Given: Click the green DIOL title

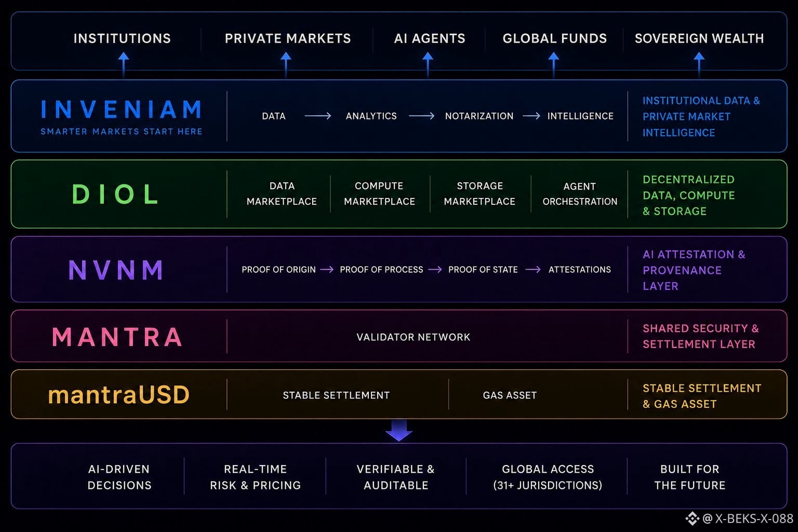Looking at the screenshot, I should pyautogui.click(x=116, y=194).
